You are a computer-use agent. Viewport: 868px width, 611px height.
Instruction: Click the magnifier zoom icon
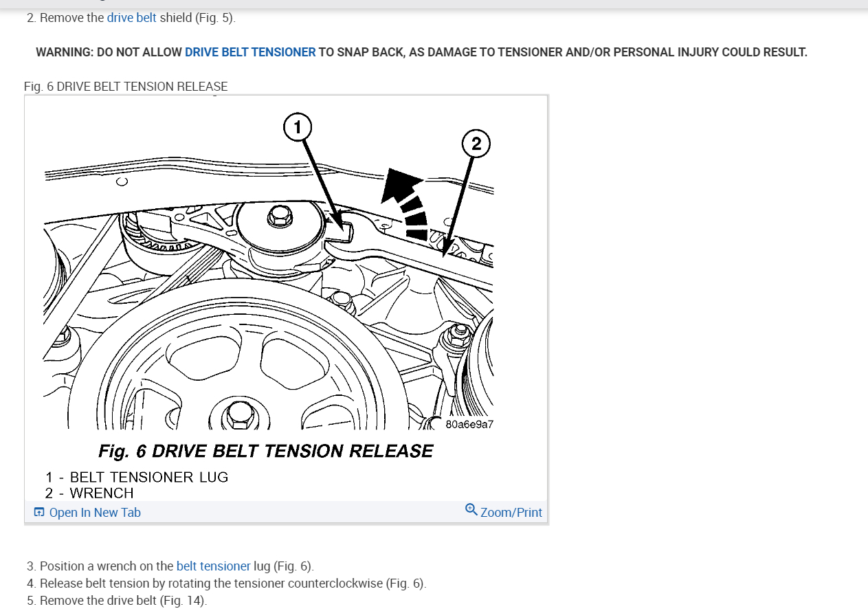point(471,509)
